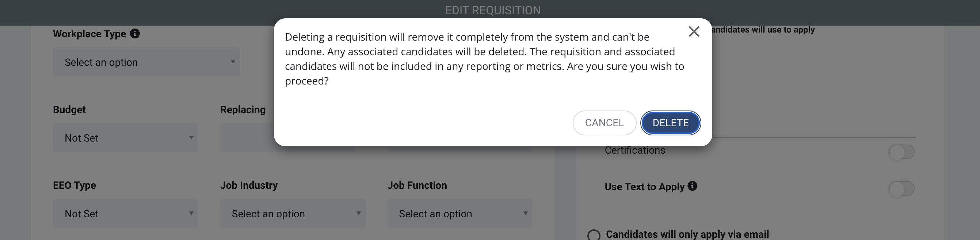This screenshot has width=980, height=240.
Task: Click the EEO Type dropdown arrow
Action: (191, 213)
